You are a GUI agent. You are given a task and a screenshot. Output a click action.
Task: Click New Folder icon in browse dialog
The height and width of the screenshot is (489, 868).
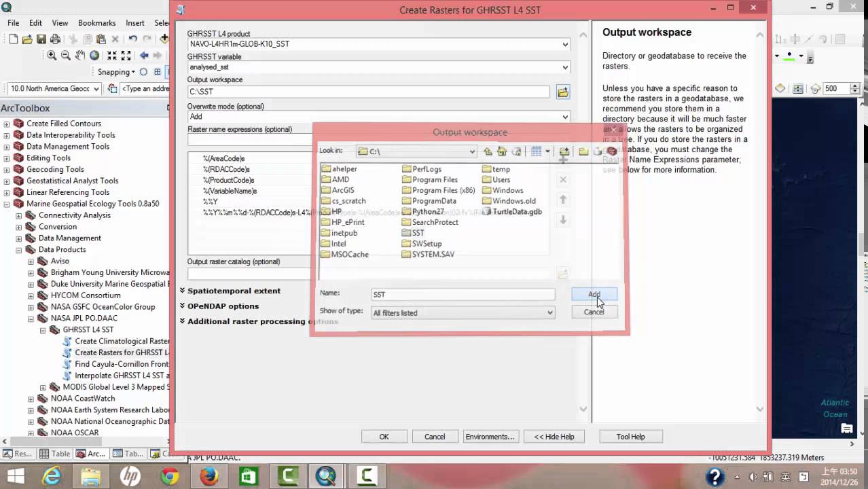coord(583,151)
